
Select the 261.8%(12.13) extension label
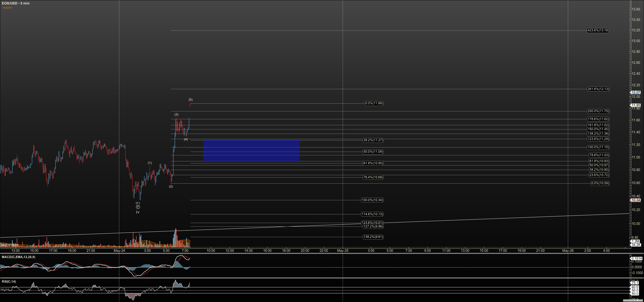click(x=598, y=89)
